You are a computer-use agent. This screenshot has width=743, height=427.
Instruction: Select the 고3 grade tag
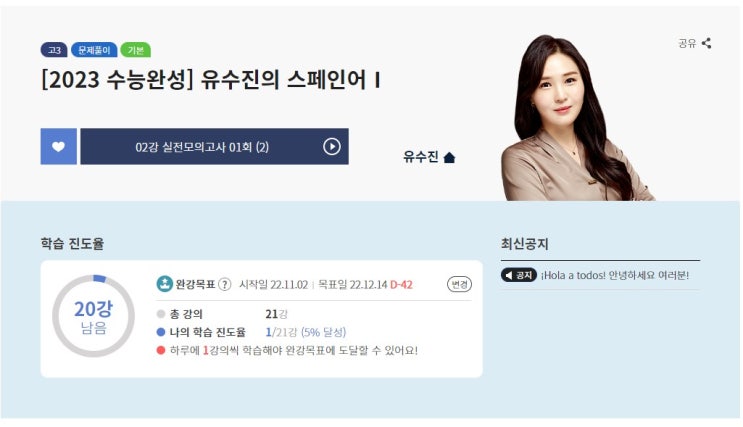click(54, 50)
